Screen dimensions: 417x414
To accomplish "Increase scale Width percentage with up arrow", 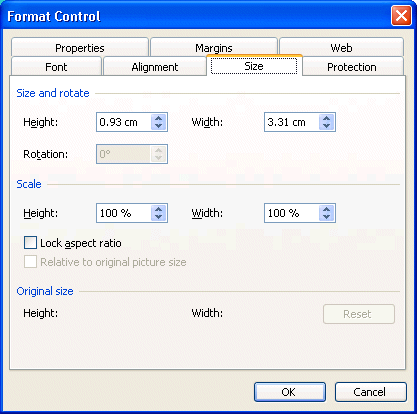I will click(327, 209).
